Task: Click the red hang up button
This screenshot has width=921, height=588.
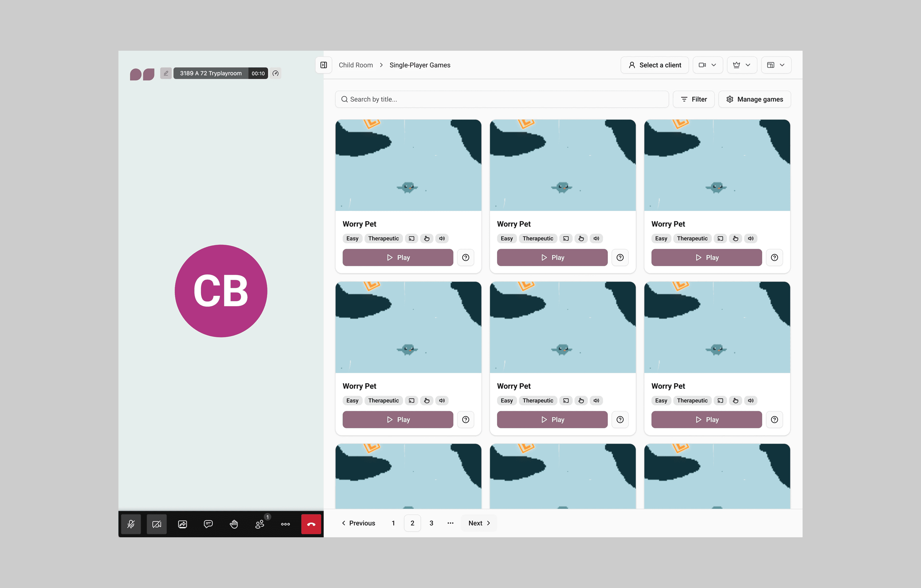Action: coord(311,524)
